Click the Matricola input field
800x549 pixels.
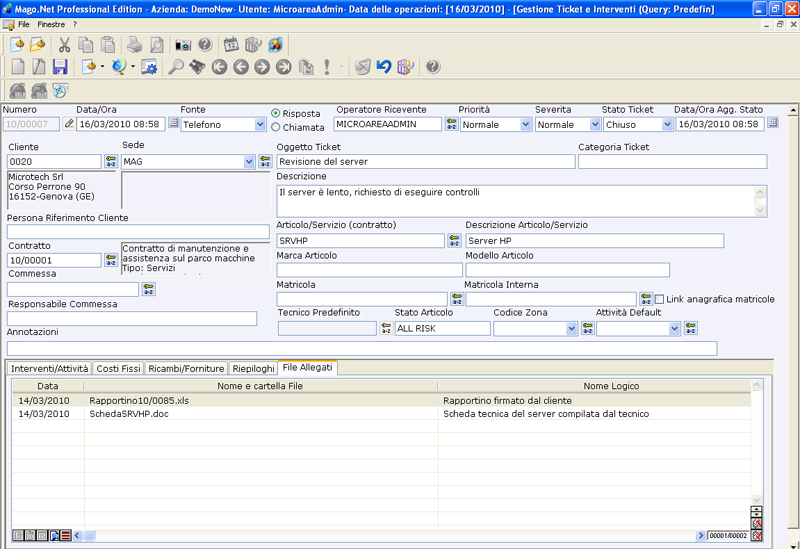click(362, 299)
